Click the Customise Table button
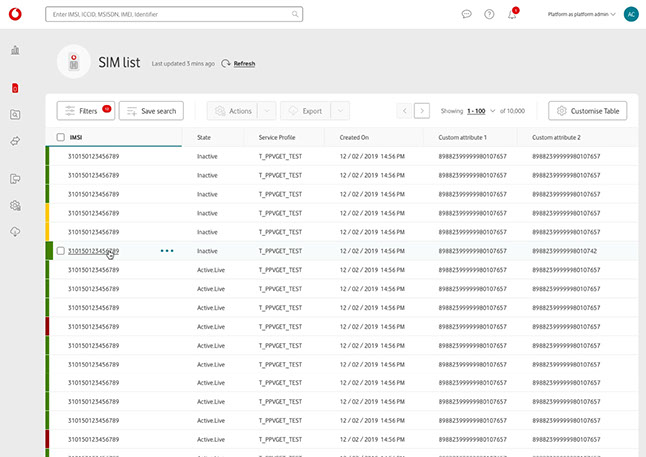This screenshot has width=646, height=457. click(588, 111)
